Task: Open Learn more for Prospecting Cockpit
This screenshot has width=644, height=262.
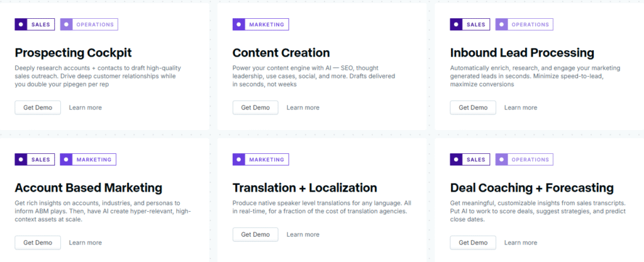Action: (85, 107)
